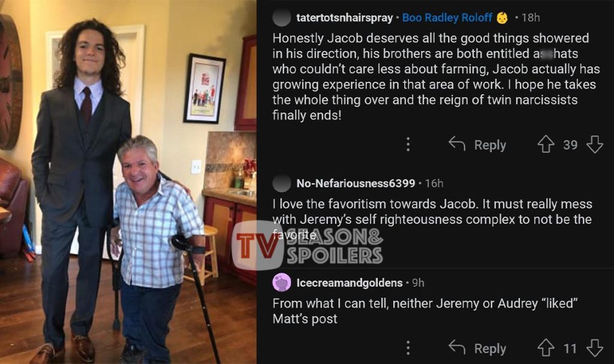Upvote the tatertotsnhairspray comment
The height and width of the screenshot is (364, 614).
point(546,144)
